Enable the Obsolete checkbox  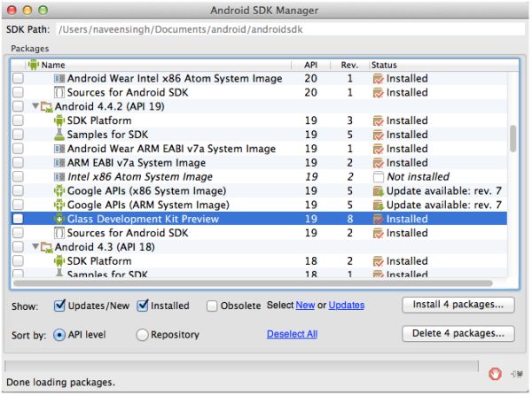[213, 306]
